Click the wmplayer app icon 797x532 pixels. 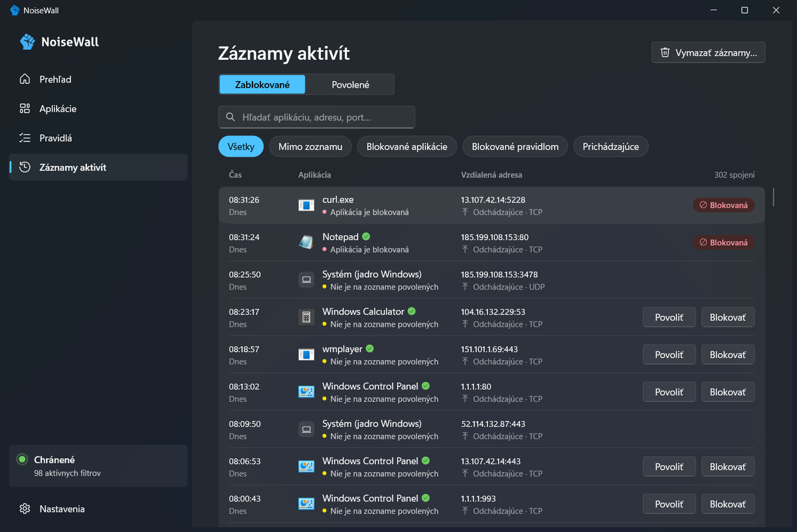[x=306, y=355]
